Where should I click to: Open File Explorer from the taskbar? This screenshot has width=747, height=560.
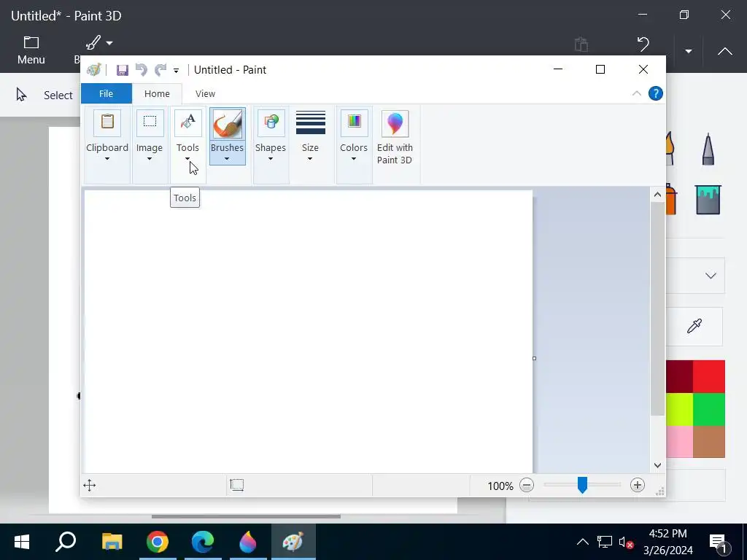[112, 542]
